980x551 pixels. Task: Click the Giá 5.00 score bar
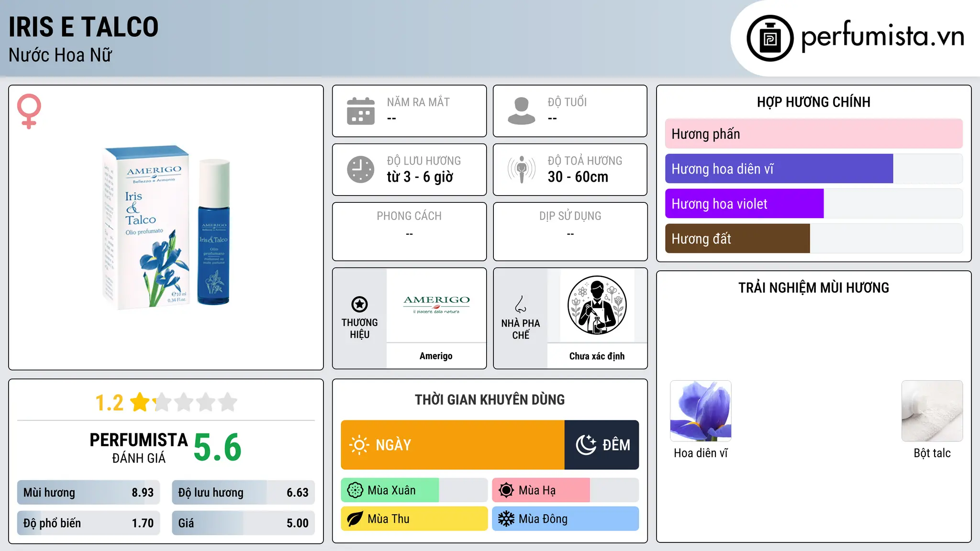point(244,523)
